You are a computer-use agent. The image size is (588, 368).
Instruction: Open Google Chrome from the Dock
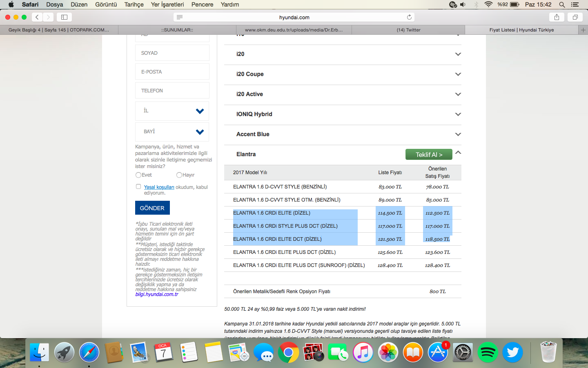coord(288,352)
